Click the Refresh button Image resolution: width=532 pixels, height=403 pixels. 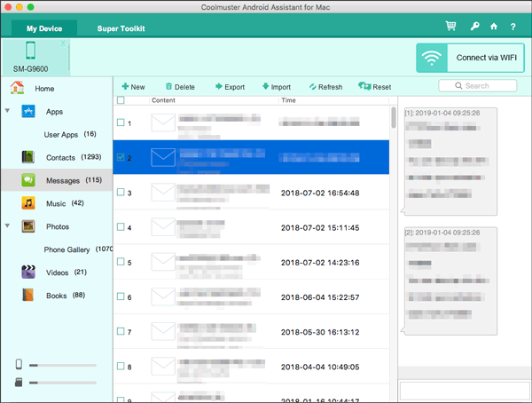325,87
